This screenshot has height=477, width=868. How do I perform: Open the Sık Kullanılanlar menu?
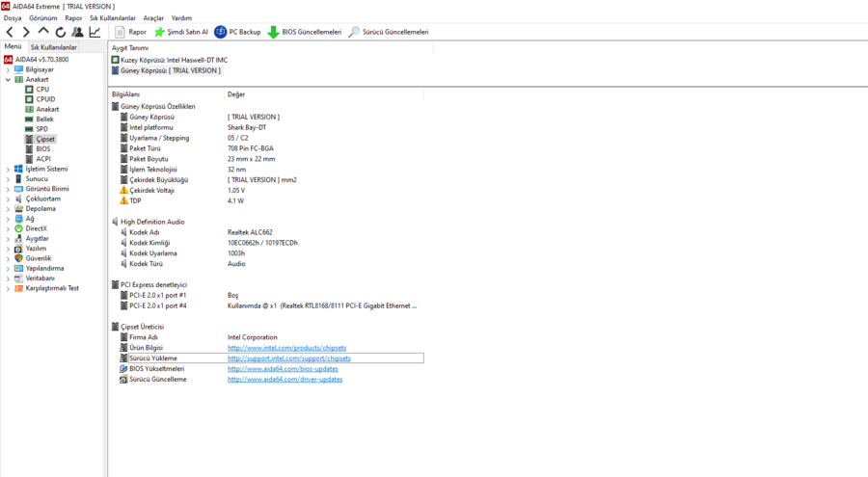click(113, 18)
